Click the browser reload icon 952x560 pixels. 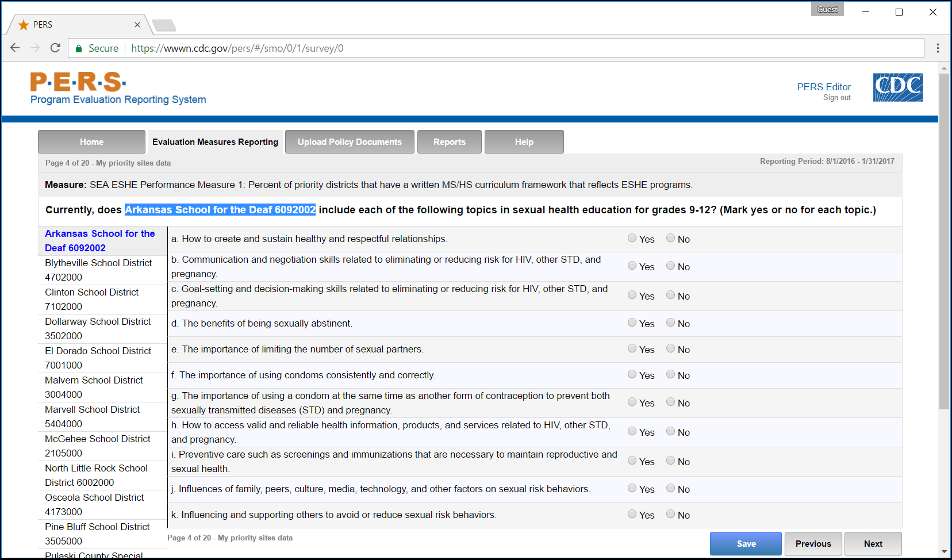tap(55, 48)
